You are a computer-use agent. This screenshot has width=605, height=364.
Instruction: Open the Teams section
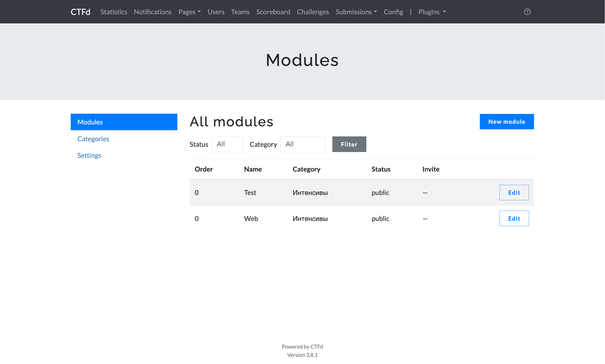[x=240, y=12]
